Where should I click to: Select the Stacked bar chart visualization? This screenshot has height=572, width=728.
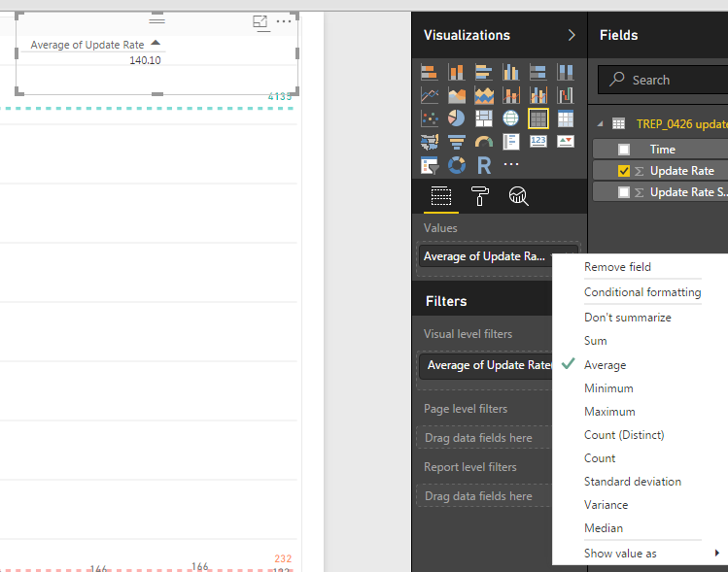(429, 73)
